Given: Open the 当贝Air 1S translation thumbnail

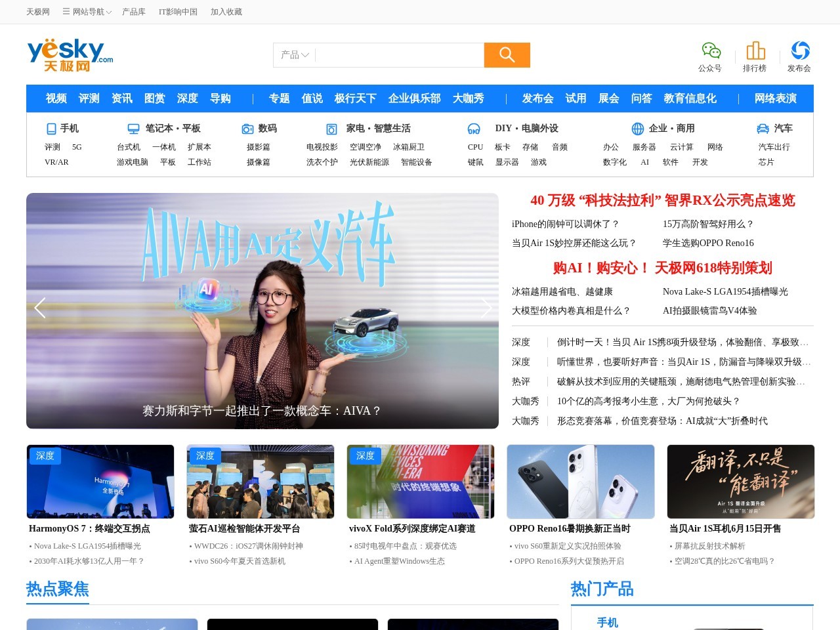Looking at the screenshot, I should (x=741, y=482).
